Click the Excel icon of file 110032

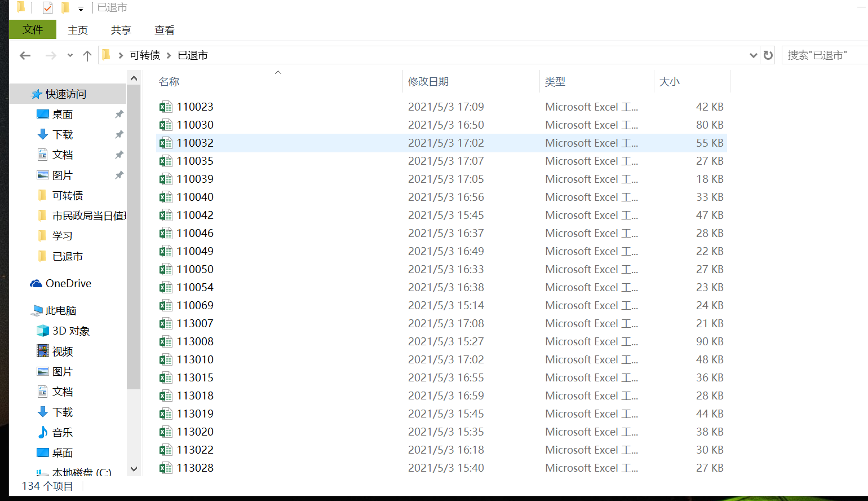click(166, 143)
